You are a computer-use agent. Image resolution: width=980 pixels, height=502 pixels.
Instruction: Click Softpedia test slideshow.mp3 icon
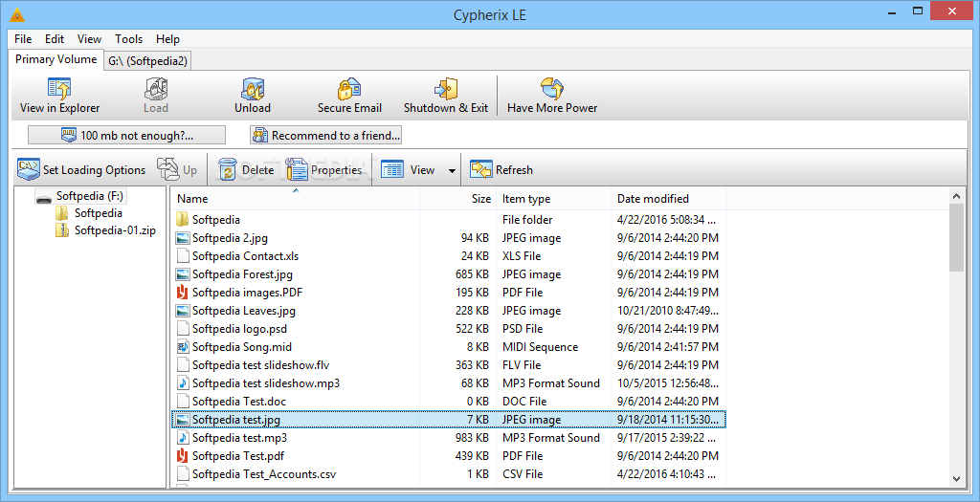[x=183, y=382]
